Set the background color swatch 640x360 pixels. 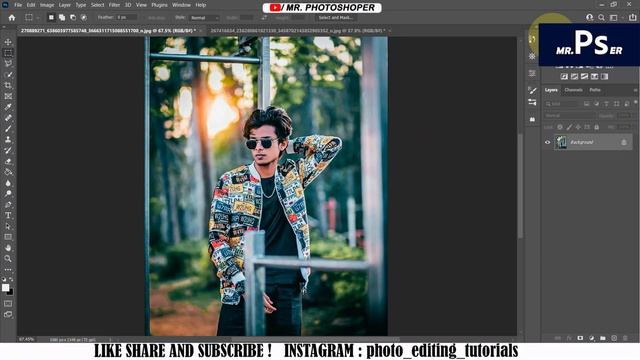pos(10,292)
